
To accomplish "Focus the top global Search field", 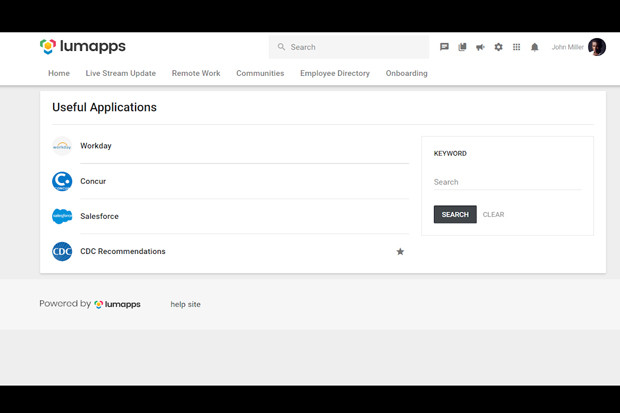I will pos(349,47).
